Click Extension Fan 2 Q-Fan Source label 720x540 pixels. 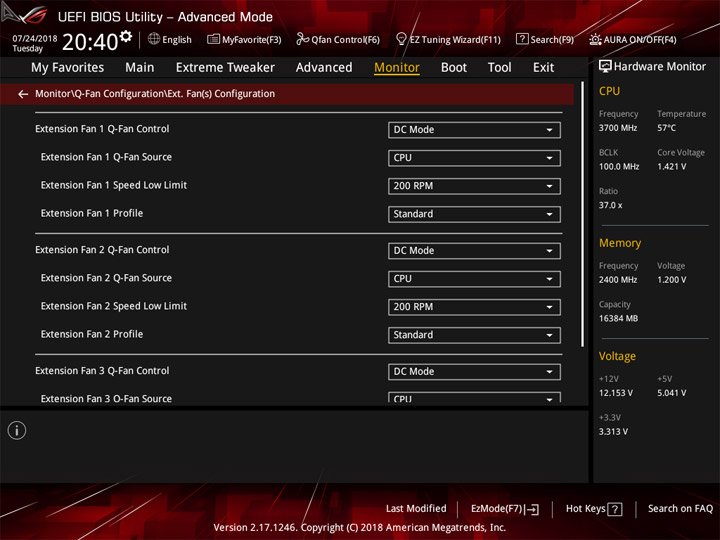106,278
